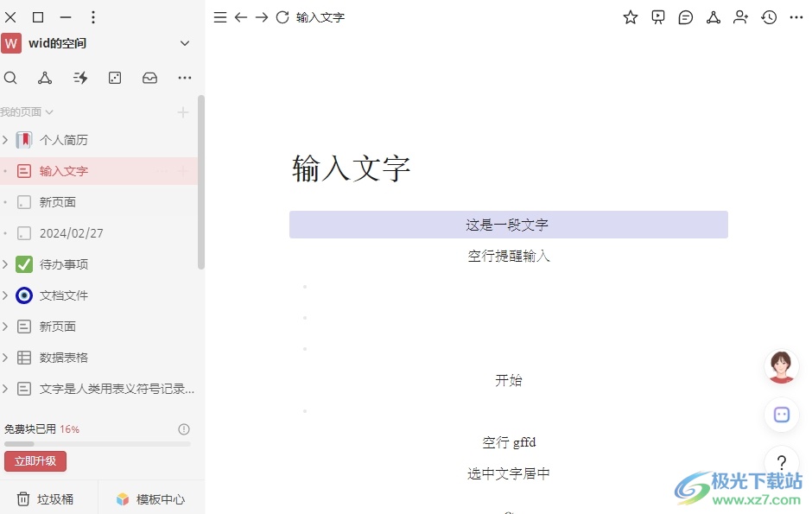Toggle the sidebar hamburger menu

(220, 17)
